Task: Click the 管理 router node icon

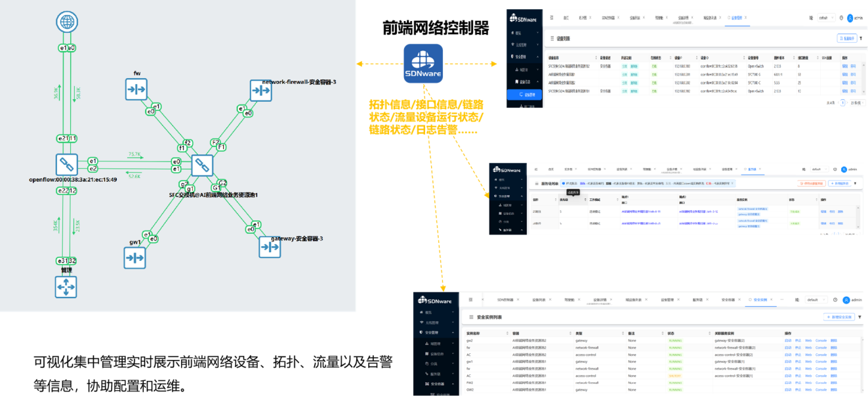Action: (66, 287)
